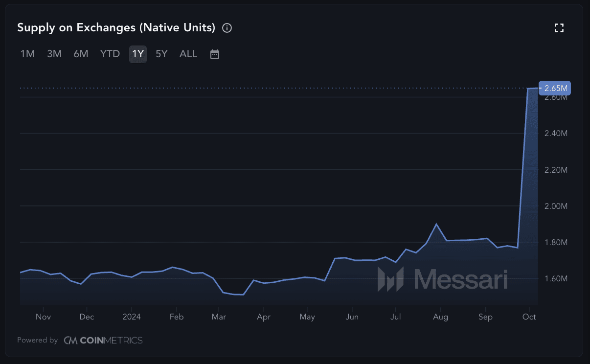Select the YTD time range

click(110, 54)
